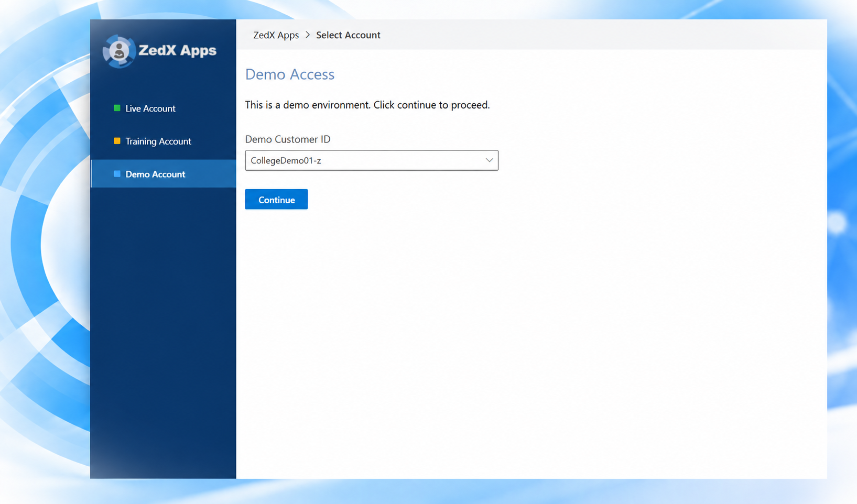857x504 pixels.
Task: Click the demo environment description text
Action: 367,105
